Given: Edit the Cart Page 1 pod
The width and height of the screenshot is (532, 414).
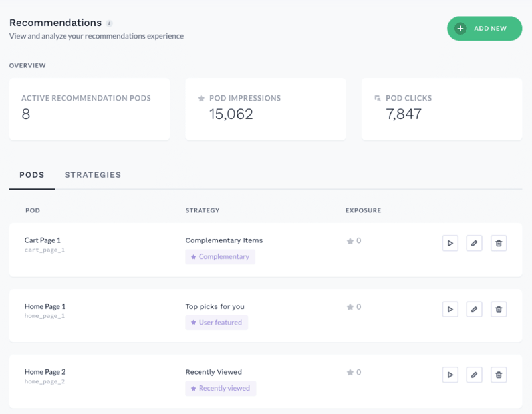Looking at the screenshot, I should pos(474,243).
